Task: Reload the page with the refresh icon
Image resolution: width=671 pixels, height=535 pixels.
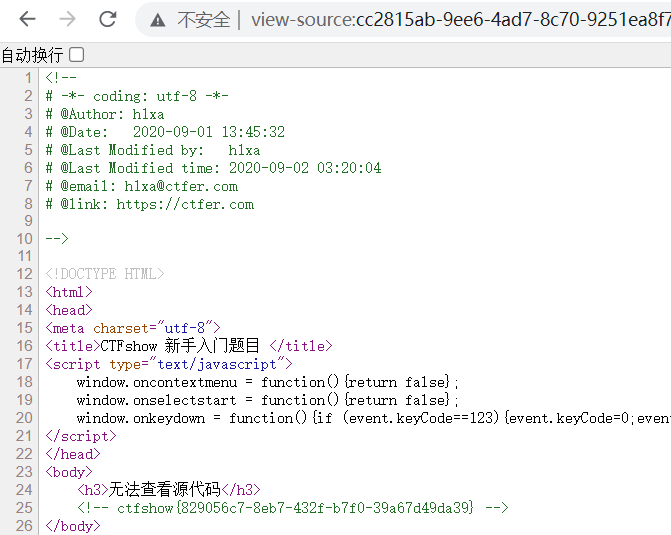Action: [x=107, y=19]
